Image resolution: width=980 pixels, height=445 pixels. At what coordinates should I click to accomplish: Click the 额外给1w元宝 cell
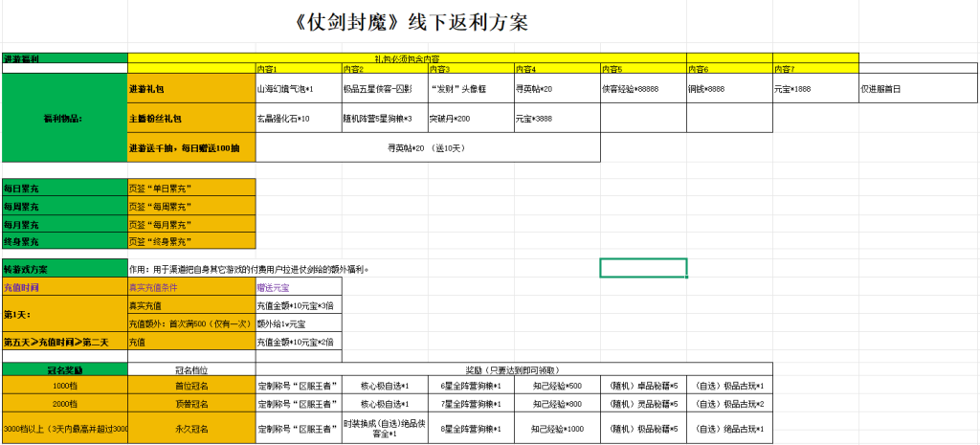(x=299, y=323)
